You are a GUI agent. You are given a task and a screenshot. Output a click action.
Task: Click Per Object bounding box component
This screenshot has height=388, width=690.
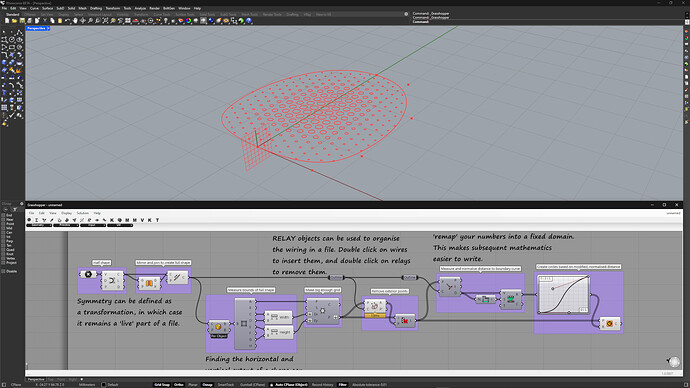click(x=219, y=328)
